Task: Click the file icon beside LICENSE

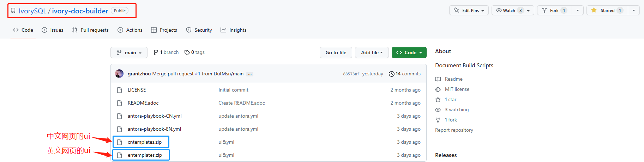Action: tap(120, 90)
